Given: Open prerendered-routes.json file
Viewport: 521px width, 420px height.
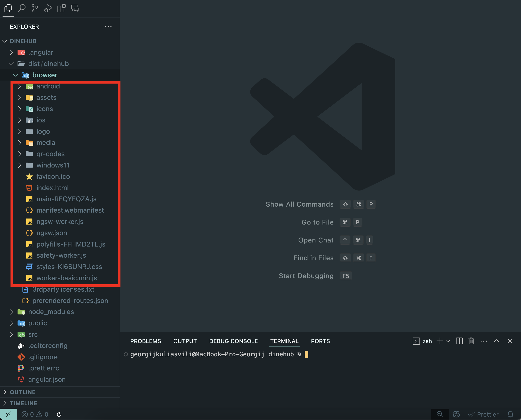Looking at the screenshot, I should coord(60,301).
